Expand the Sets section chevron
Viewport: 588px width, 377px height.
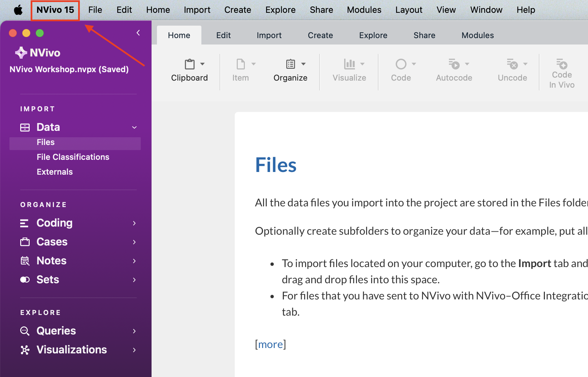point(134,280)
